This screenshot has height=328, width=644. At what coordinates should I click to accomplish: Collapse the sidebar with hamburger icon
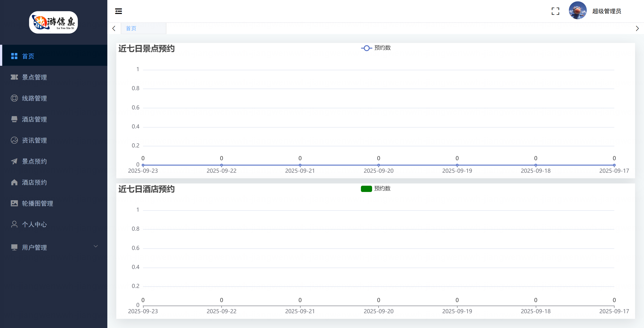(x=118, y=11)
